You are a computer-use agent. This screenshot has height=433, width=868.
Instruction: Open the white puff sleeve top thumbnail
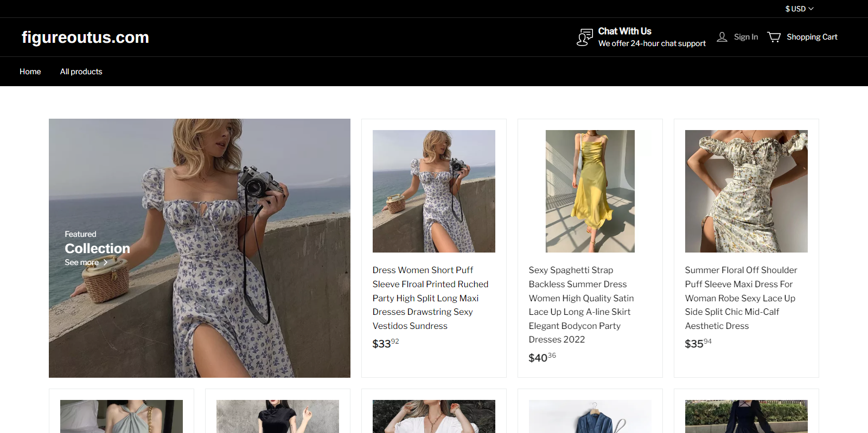coord(434,416)
